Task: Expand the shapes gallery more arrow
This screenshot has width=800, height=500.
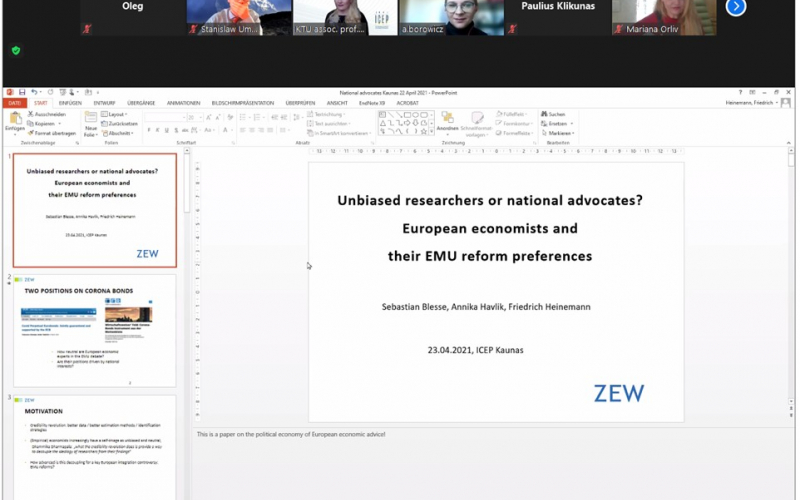Action: coord(432,132)
